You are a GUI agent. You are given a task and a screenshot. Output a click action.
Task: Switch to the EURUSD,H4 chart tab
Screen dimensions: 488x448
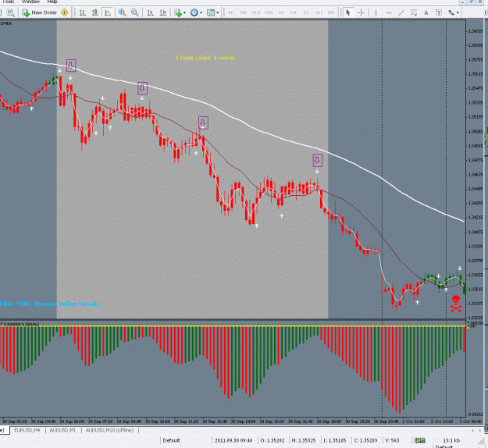click(x=27, y=430)
